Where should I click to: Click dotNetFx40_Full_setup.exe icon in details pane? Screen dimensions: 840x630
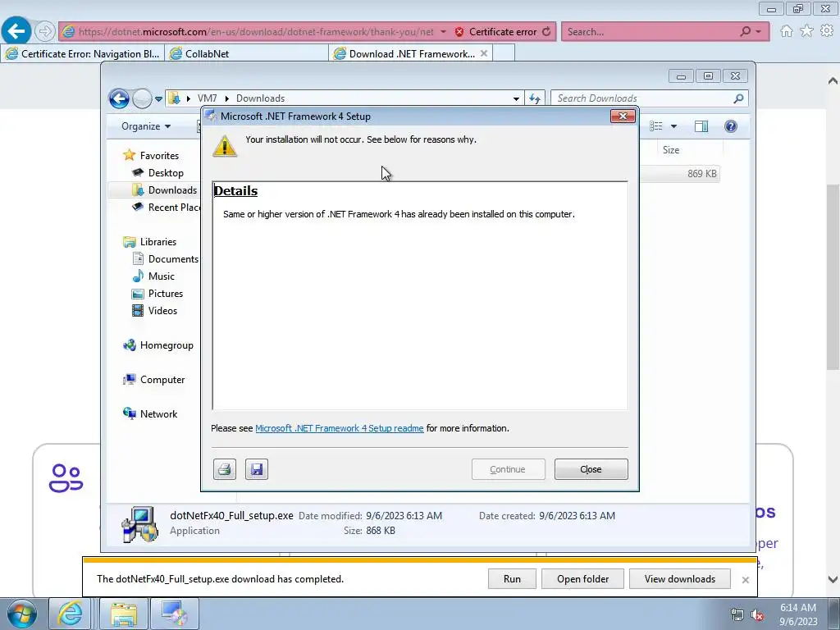coord(139,524)
